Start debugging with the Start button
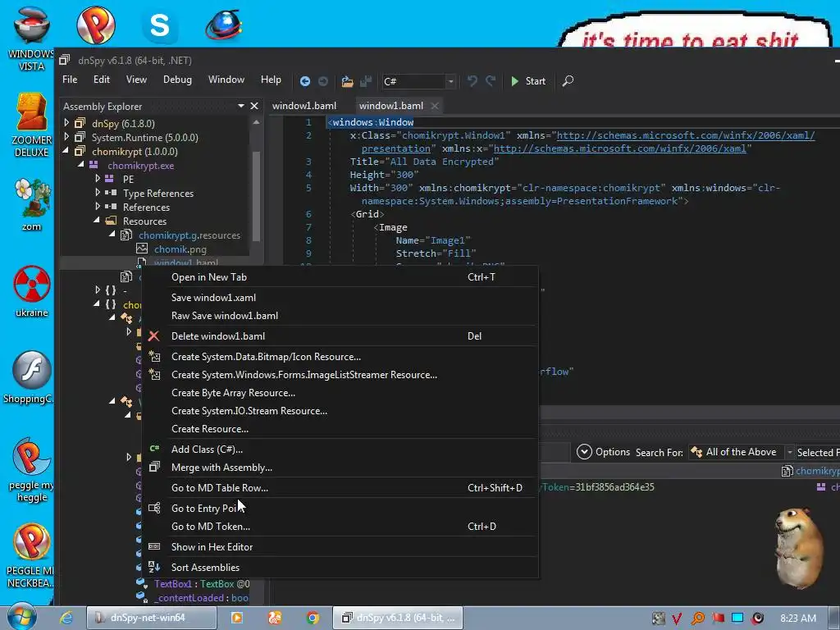The height and width of the screenshot is (630, 840). click(x=528, y=81)
